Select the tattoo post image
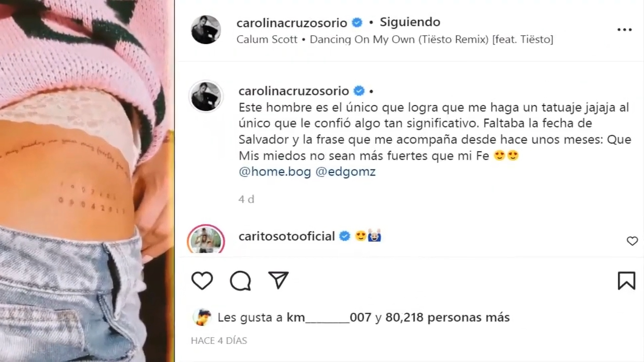This screenshot has height=362, width=644. (87, 181)
